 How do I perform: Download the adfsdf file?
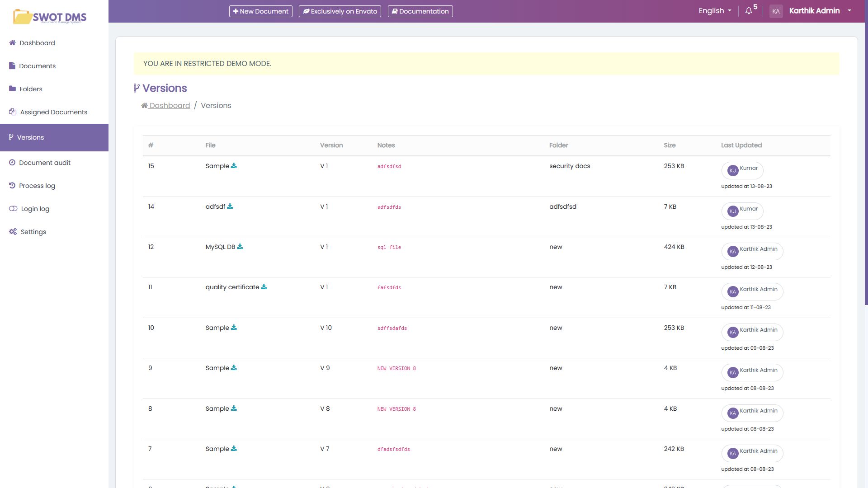click(x=230, y=206)
